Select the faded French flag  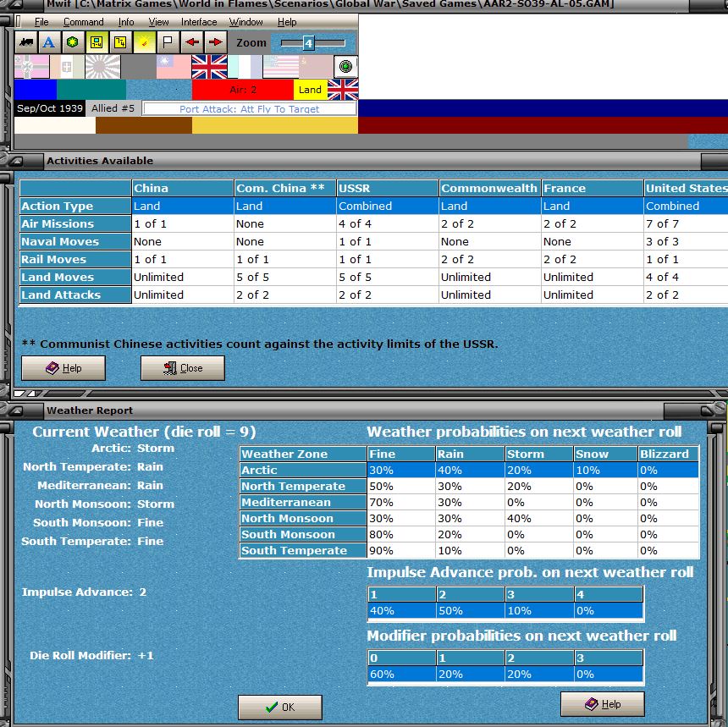point(245,67)
